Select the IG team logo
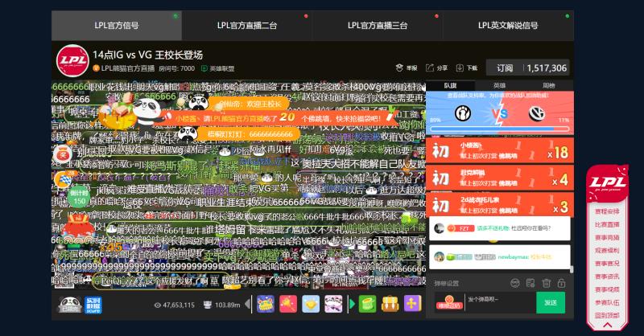Viewport: 644px width, 336px height. [x=463, y=113]
